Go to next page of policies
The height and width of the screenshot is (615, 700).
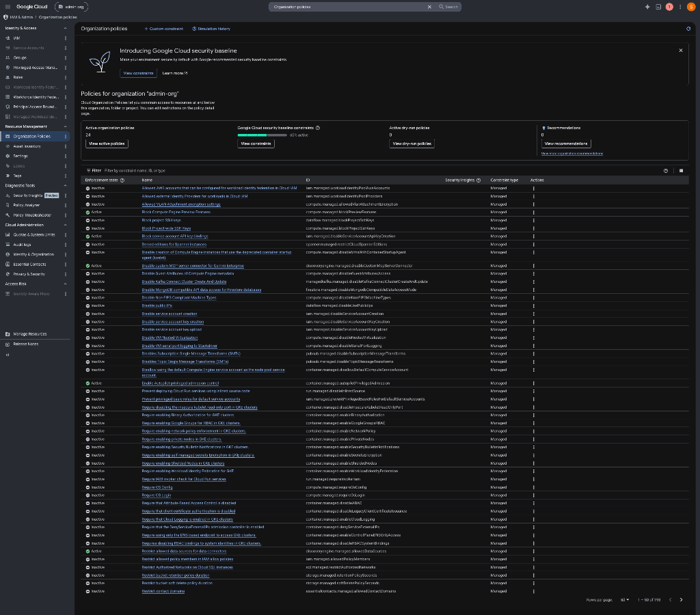(x=682, y=600)
